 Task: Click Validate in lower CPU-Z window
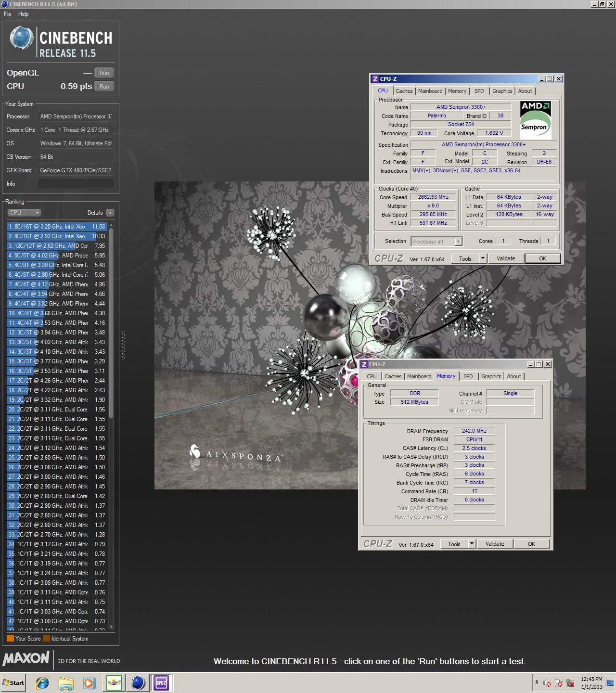tap(495, 544)
